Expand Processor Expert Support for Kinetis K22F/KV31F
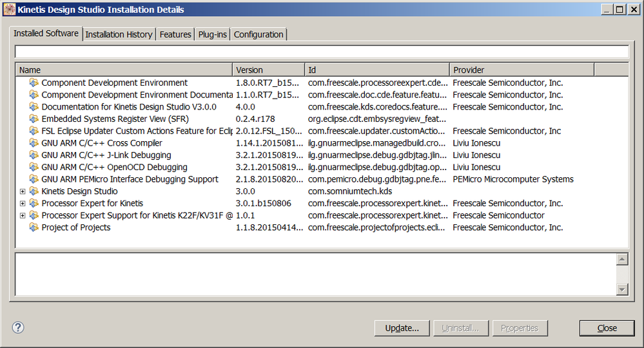The image size is (644, 348). [x=23, y=215]
